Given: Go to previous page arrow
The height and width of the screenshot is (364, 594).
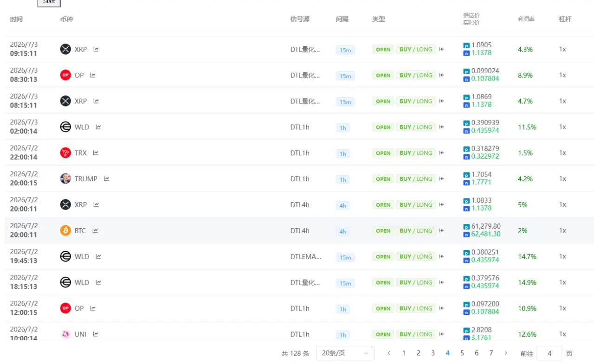Looking at the screenshot, I should pos(389,353).
